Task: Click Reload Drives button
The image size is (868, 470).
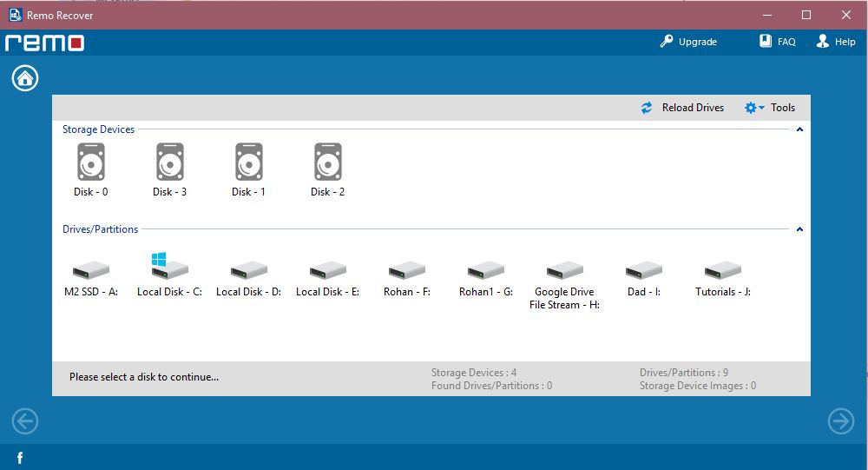Action: click(682, 108)
